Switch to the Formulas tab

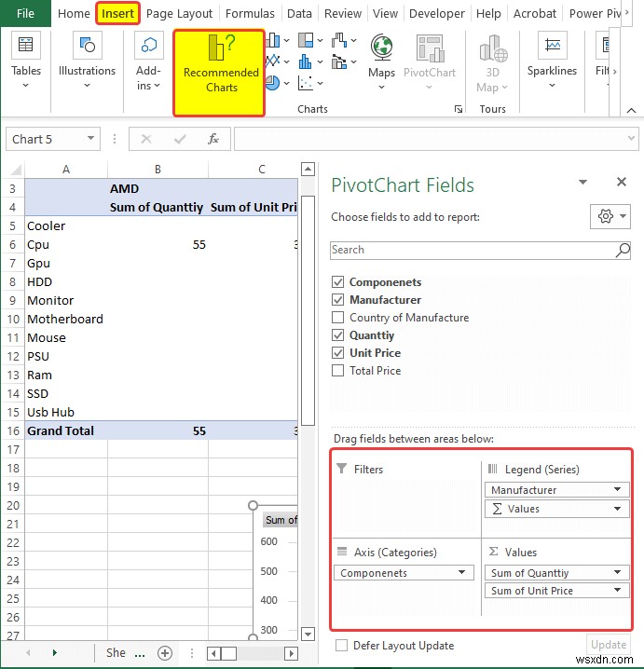pyautogui.click(x=250, y=14)
